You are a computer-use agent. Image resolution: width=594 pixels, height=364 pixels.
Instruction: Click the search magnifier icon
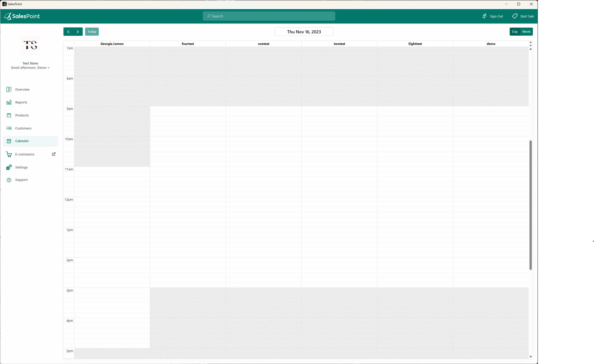point(209,16)
